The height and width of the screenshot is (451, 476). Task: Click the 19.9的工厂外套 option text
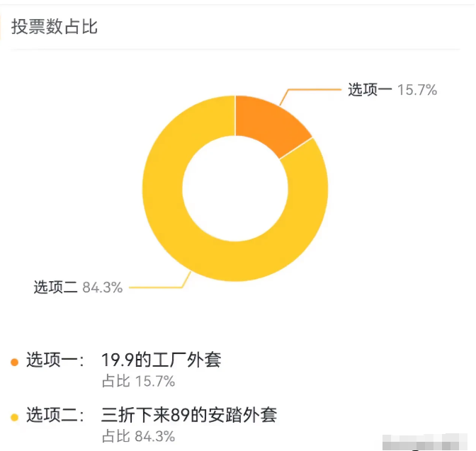click(161, 360)
